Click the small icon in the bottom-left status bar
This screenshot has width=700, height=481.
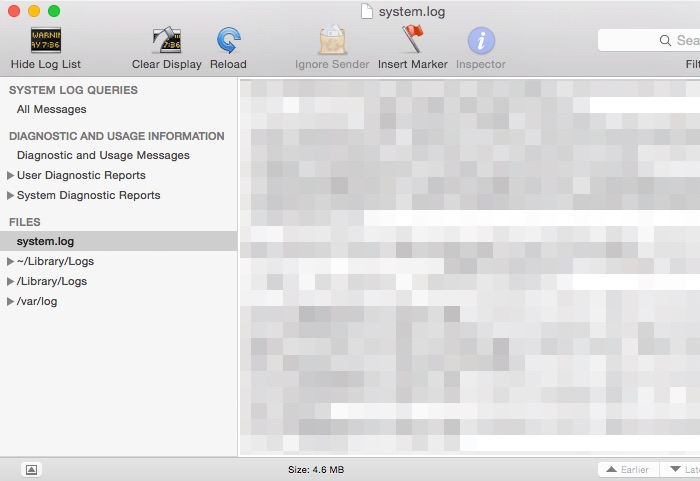click(31, 469)
